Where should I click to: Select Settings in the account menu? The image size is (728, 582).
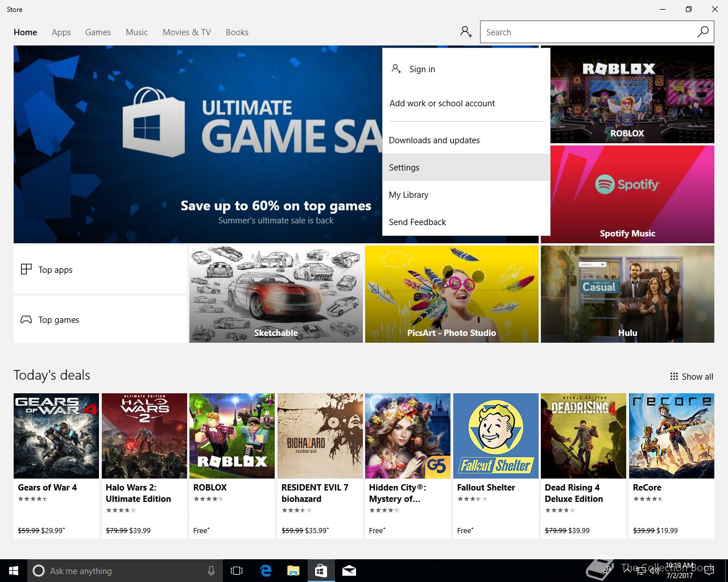[466, 167]
